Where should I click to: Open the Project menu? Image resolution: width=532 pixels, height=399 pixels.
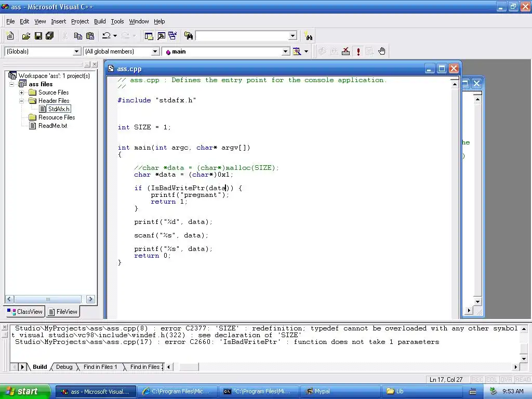point(80,21)
